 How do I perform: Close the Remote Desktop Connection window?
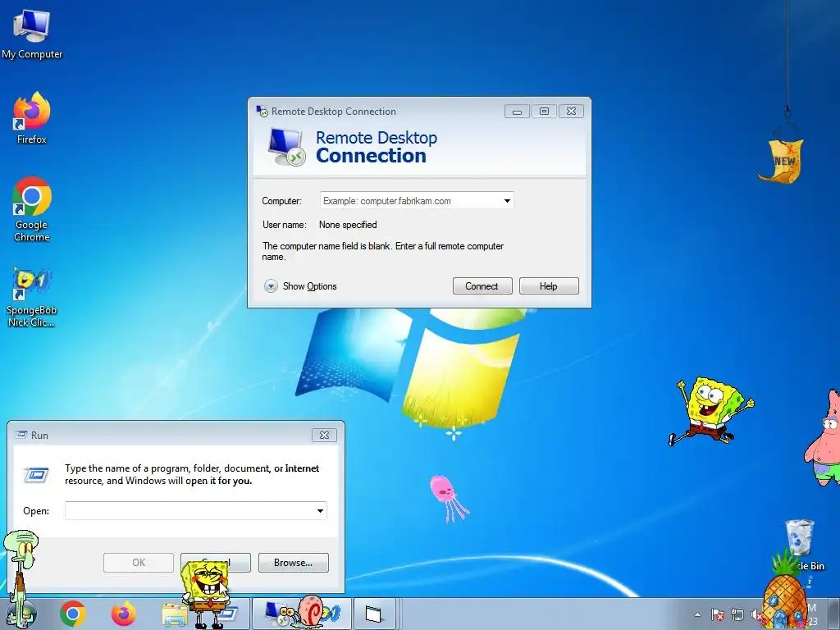pos(571,112)
